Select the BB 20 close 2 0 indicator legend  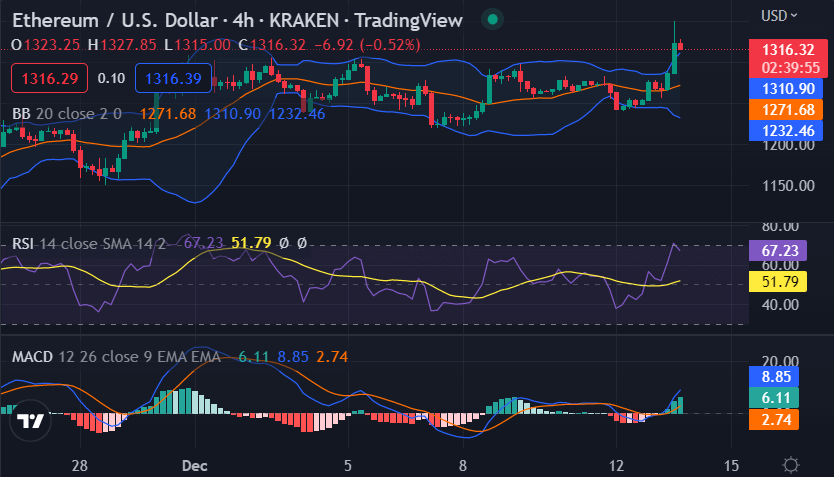pos(67,114)
